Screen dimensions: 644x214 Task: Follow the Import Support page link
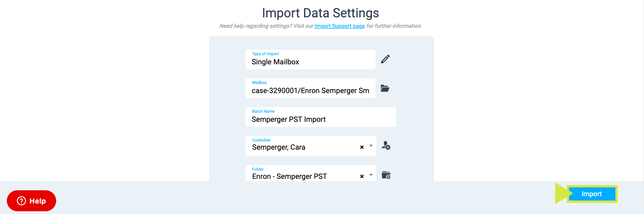click(x=340, y=26)
